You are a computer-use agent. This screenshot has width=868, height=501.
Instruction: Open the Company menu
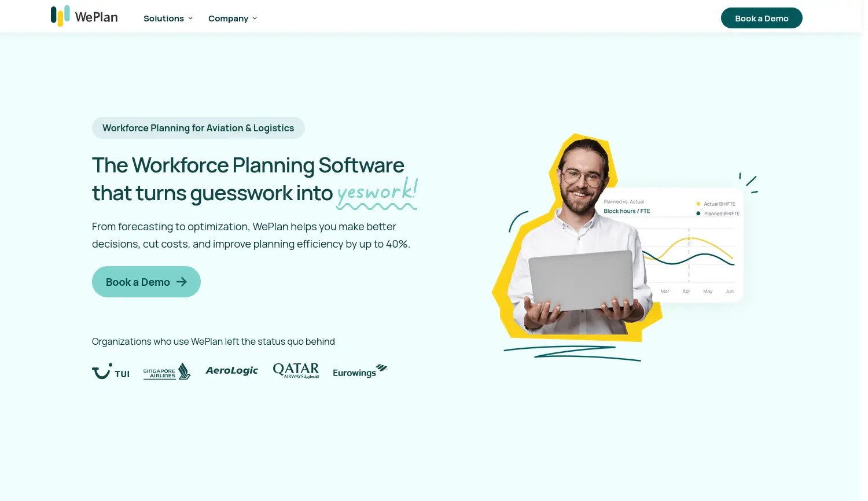click(x=228, y=19)
